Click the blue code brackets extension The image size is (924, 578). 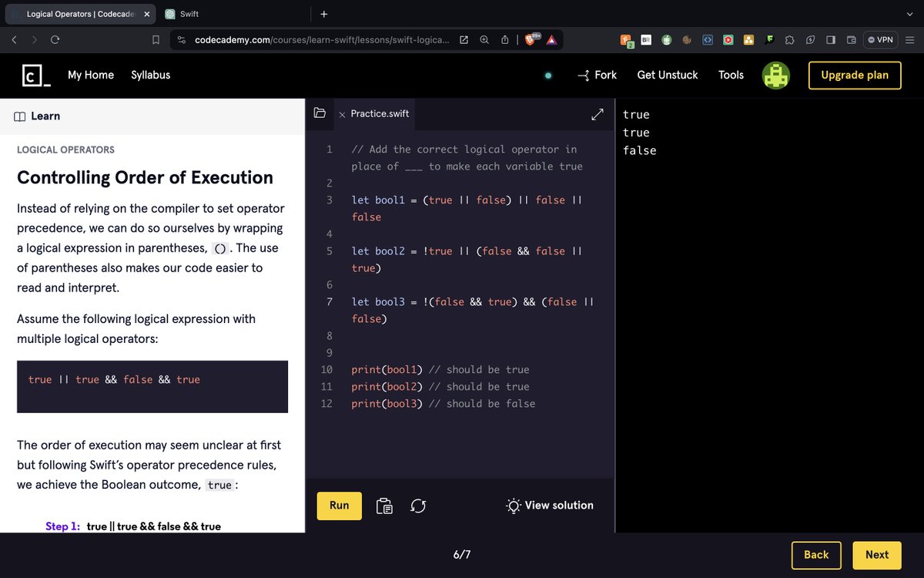708,39
